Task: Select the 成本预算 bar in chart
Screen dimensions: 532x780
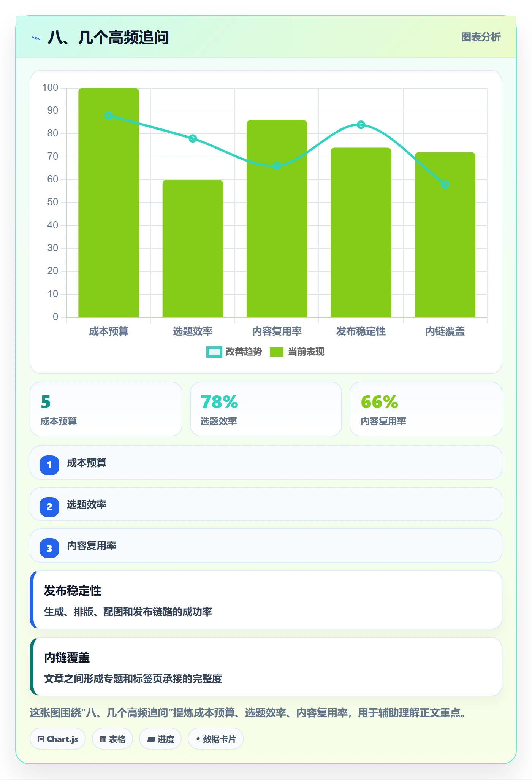Action: pos(109,202)
